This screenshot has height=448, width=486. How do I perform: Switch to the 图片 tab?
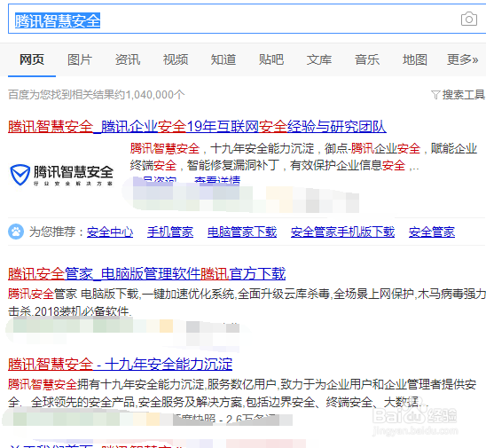[80, 59]
